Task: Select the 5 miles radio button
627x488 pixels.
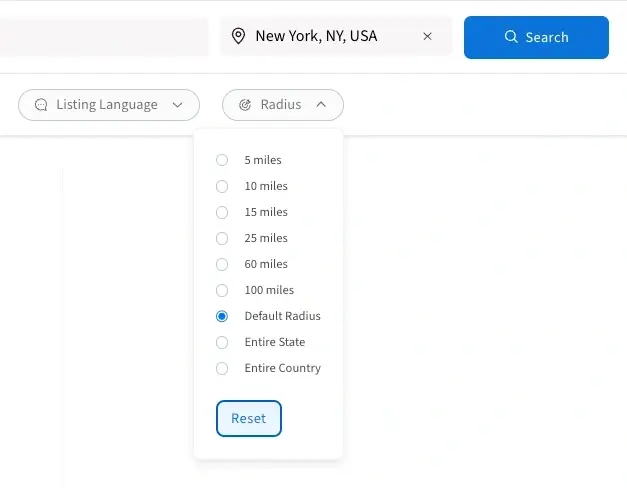Action: pyautogui.click(x=222, y=160)
